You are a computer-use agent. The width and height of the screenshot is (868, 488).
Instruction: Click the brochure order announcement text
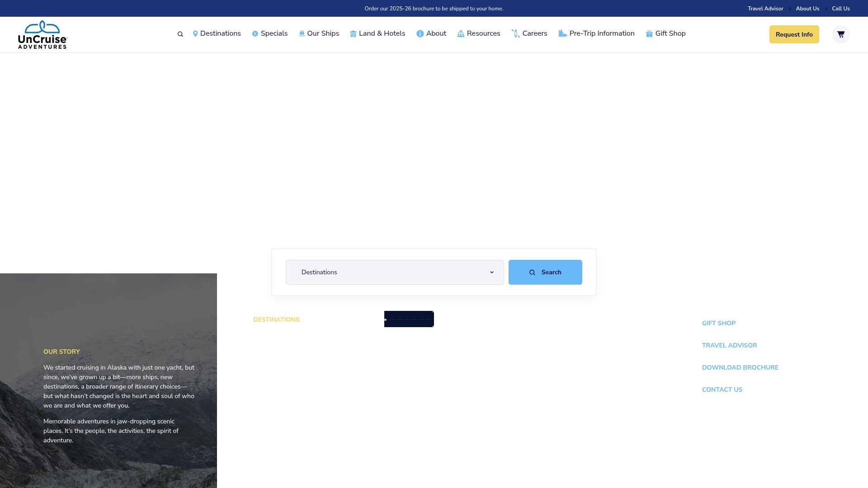coord(434,9)
